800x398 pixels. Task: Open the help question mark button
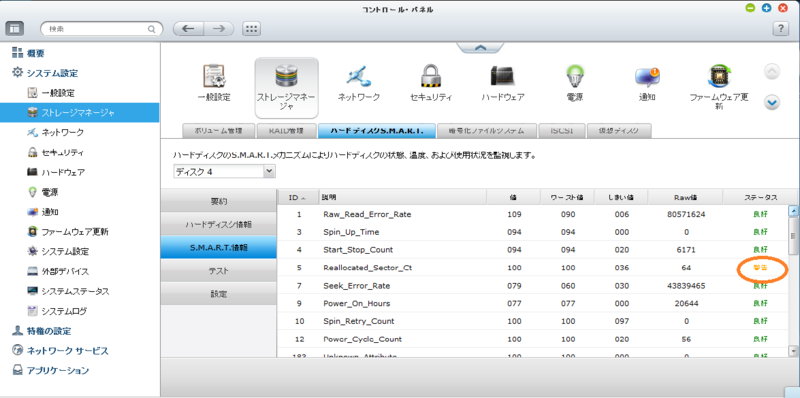780,29
